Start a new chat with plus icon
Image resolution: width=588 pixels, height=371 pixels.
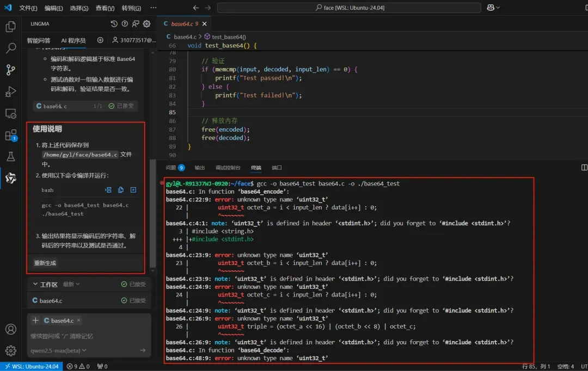(x=100, y=40)
